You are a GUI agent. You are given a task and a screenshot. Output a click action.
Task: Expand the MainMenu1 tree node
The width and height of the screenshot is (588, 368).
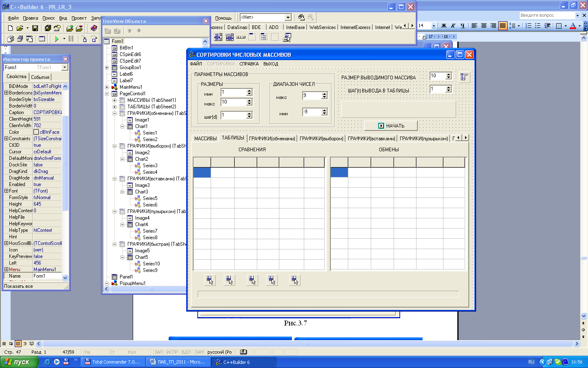107,87
